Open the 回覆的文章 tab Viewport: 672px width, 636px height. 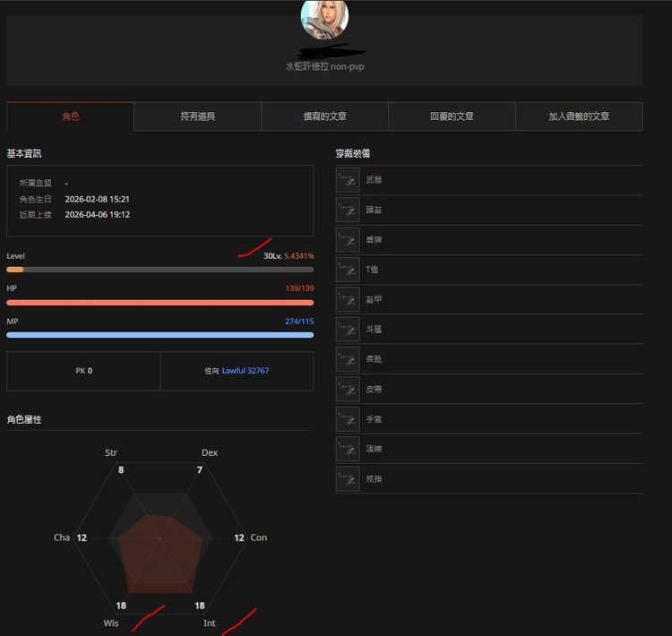click(x=452, y=116)
